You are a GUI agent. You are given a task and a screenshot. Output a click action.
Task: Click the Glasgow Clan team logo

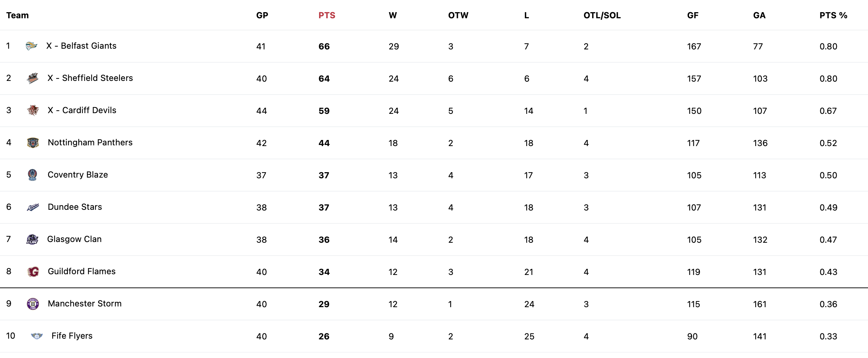[33, 239]
